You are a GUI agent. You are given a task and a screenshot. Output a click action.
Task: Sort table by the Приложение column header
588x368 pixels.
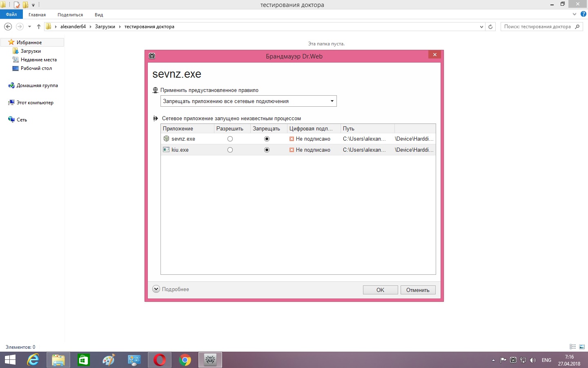187,128
